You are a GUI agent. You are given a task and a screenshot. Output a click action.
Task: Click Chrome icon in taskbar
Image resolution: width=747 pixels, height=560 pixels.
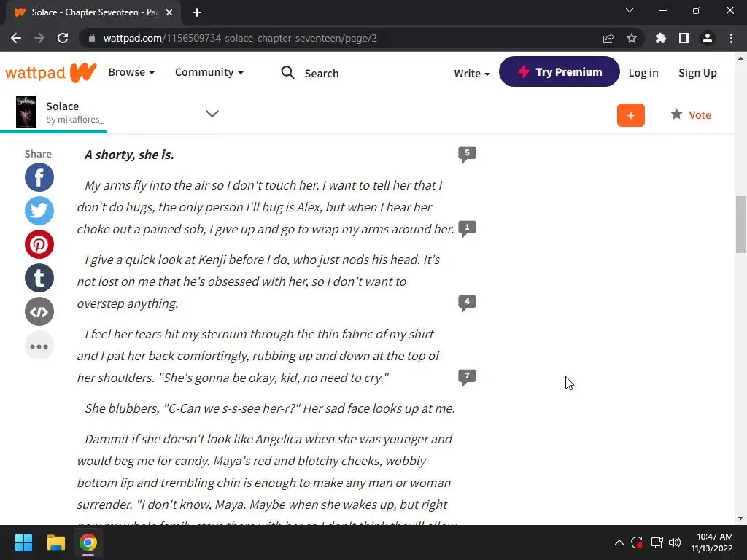[x=88, y=542]
